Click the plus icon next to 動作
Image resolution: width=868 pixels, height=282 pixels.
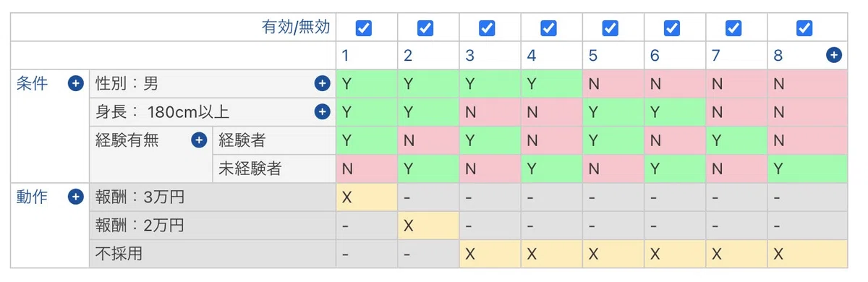pyautogui.click(x=75, y=197)
